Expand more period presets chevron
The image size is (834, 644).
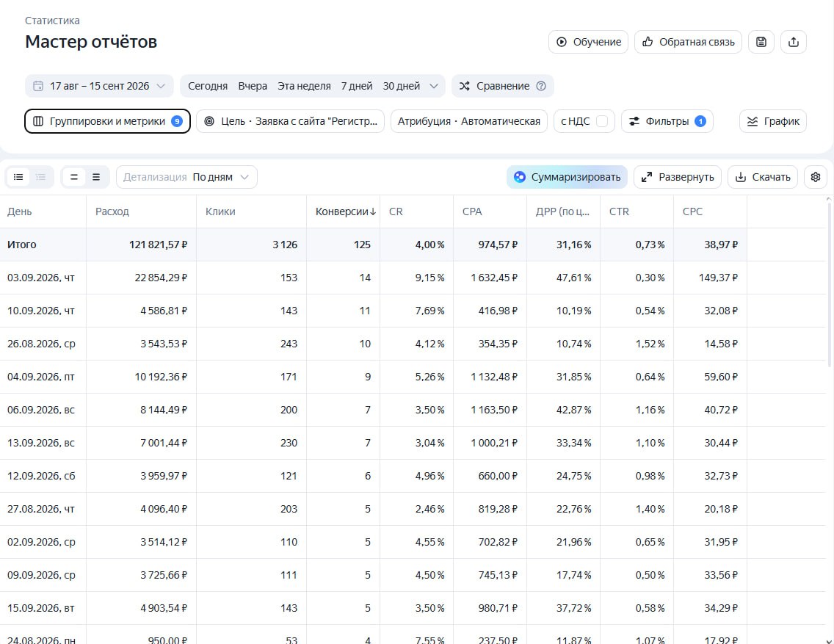tap(433, 86)
